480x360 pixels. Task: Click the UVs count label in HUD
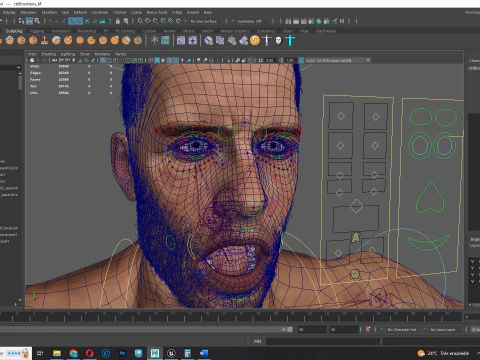(x=34, y=93)
